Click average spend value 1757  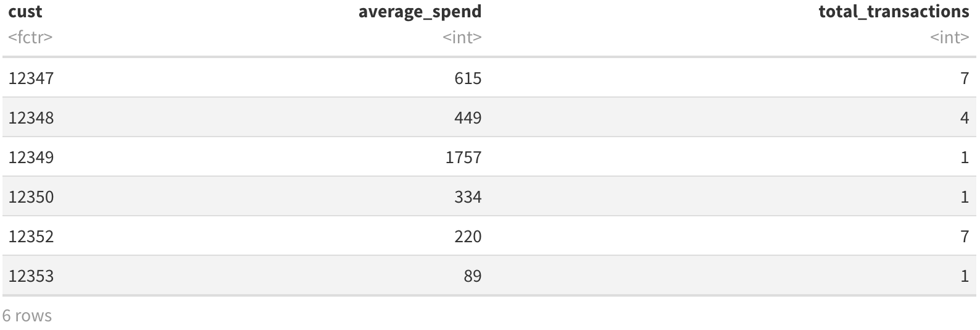coord(463,158)
